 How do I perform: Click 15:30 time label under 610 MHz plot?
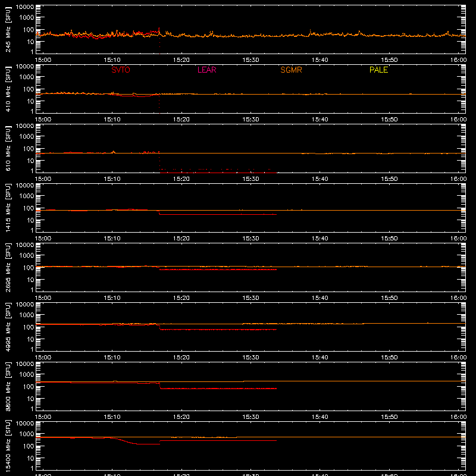click(250, 179)
